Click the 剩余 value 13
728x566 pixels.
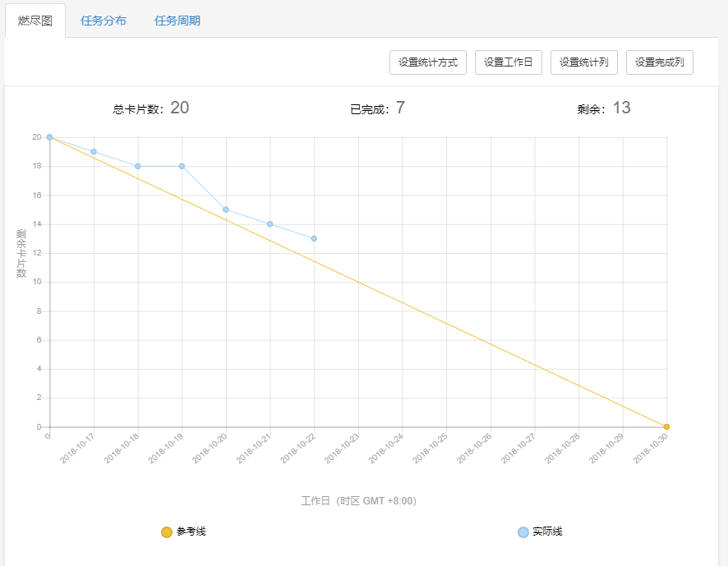click(622, 108)
